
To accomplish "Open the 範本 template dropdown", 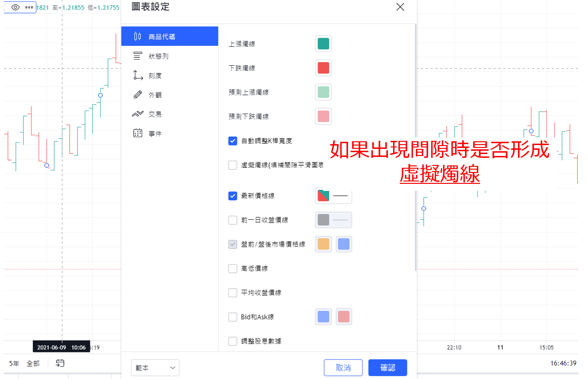I will [155, 368].
